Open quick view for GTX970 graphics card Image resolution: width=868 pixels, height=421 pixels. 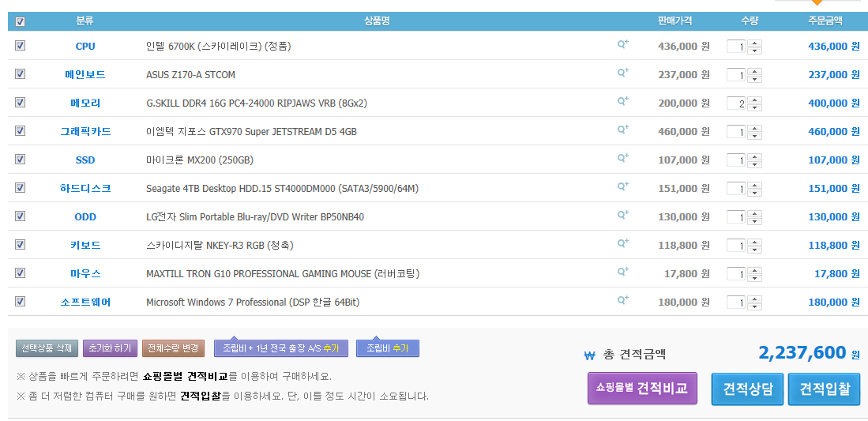tap(622, 130)
